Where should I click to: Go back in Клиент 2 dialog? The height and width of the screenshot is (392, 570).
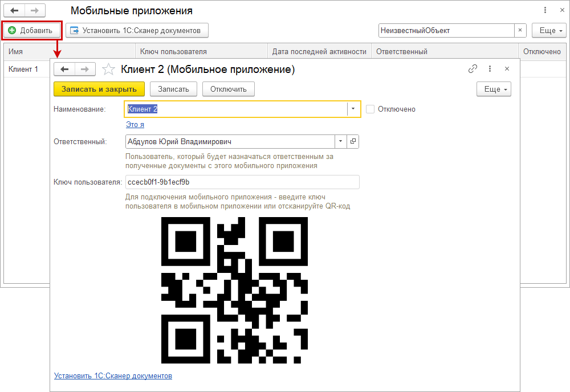pyautogui.click(x=64, y=69)
